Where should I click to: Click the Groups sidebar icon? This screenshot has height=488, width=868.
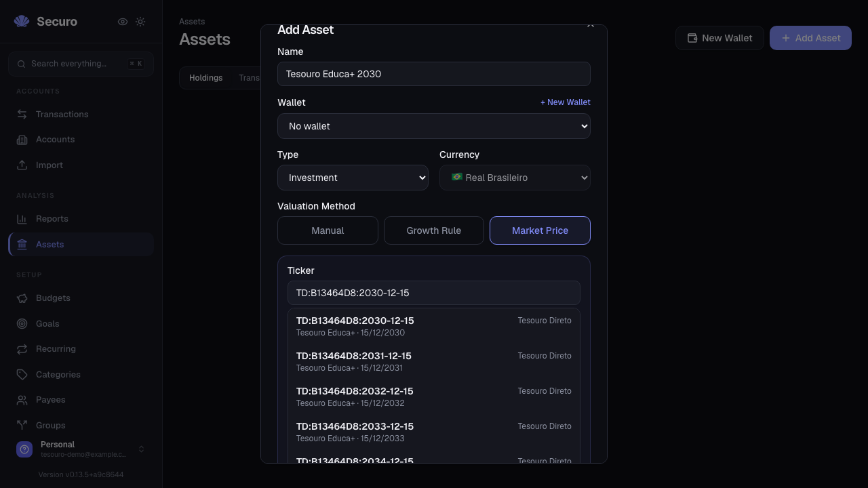click(22, 426)
